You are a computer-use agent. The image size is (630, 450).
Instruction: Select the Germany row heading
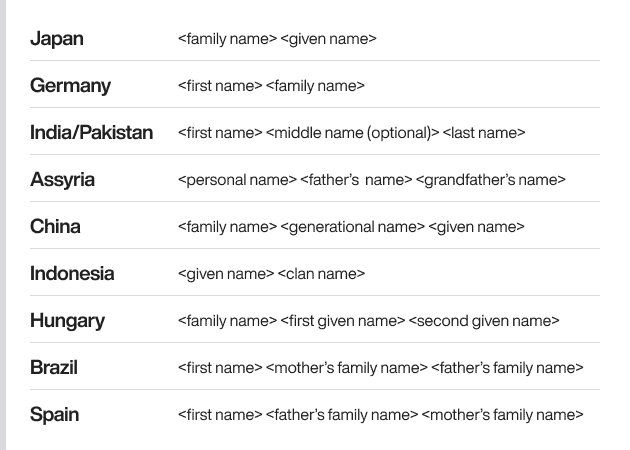click(x=70, y=86)
